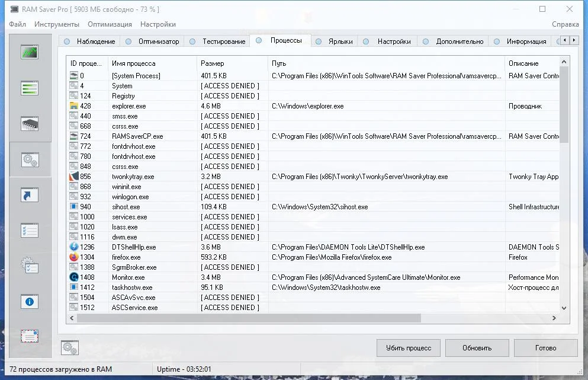The height and width of the screenshot is (380, 588).
Task: Select the Оптимизатор tab radio button
Action: [128, 41]
